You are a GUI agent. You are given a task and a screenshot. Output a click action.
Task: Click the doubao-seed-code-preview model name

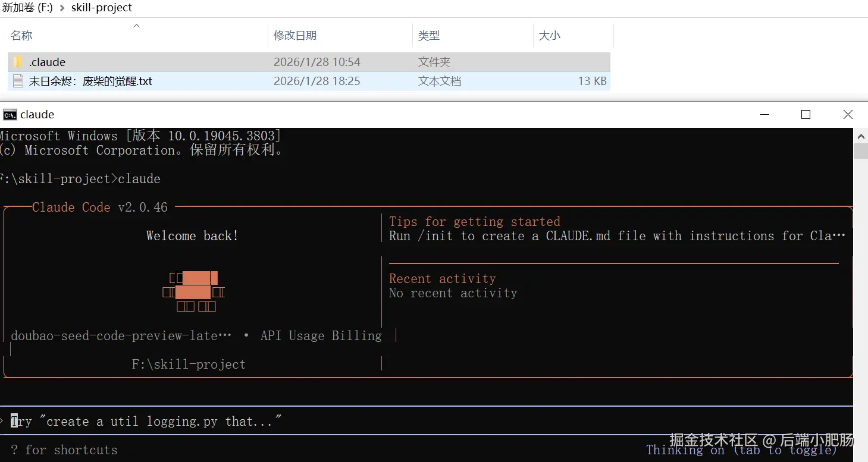[121, 336]
